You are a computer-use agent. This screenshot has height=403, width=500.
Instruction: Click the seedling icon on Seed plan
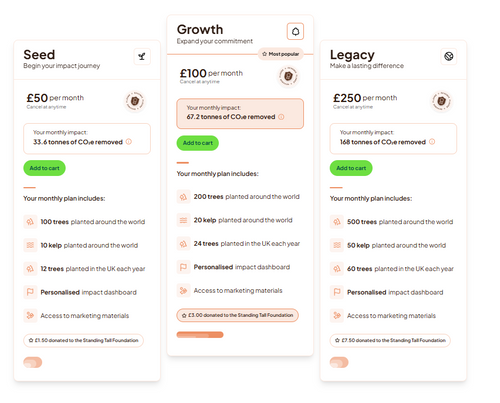[x=142, y=56]
